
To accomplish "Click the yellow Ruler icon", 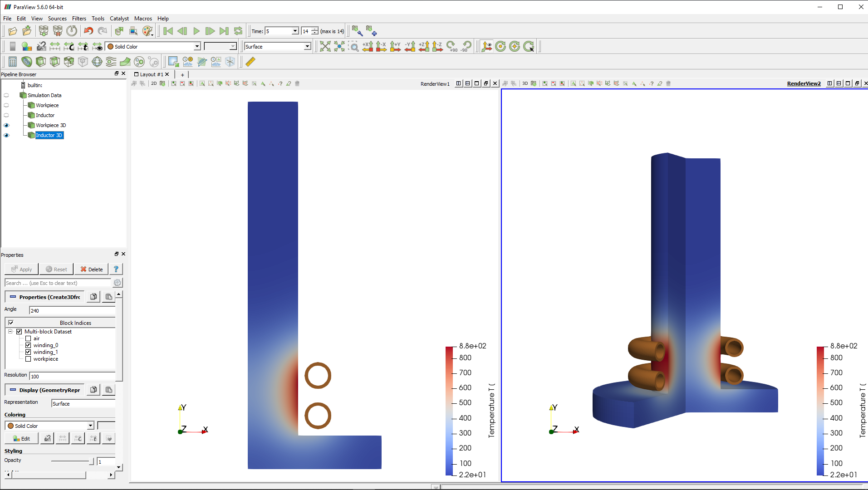I will pos(250,62).
